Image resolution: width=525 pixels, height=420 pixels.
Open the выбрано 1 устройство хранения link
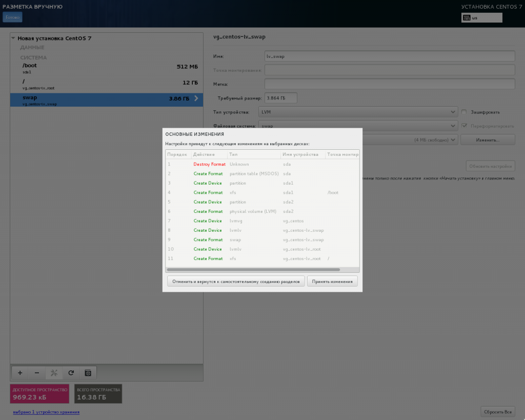point(46,412)
